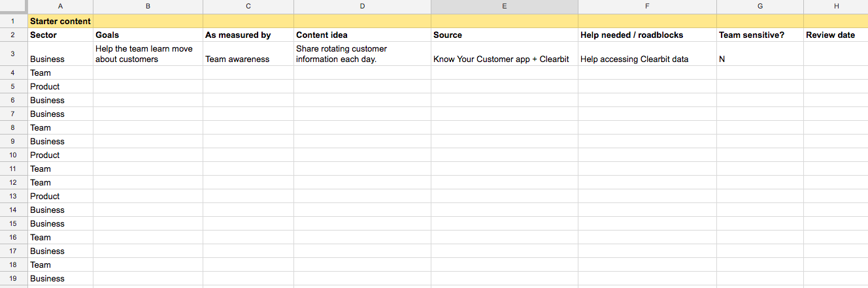Click the Team awareness cell

point(248,54)
